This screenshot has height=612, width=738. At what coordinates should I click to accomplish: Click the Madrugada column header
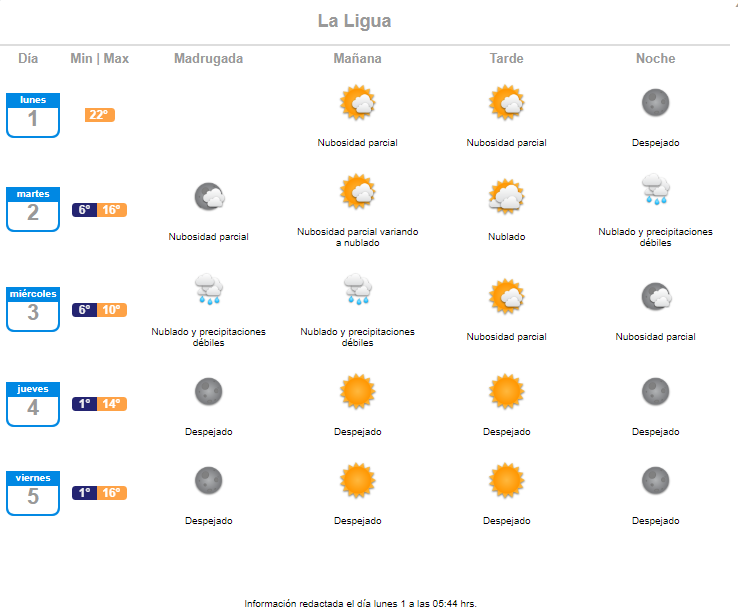[209, 58]
